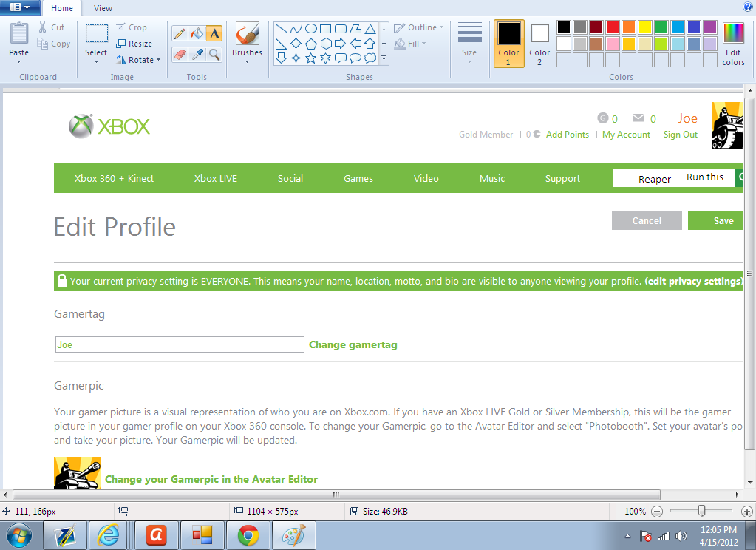This screenshot has width=756, height=550.
Task: Click the Save button on Edit Profile
Action: click(715, 220)
